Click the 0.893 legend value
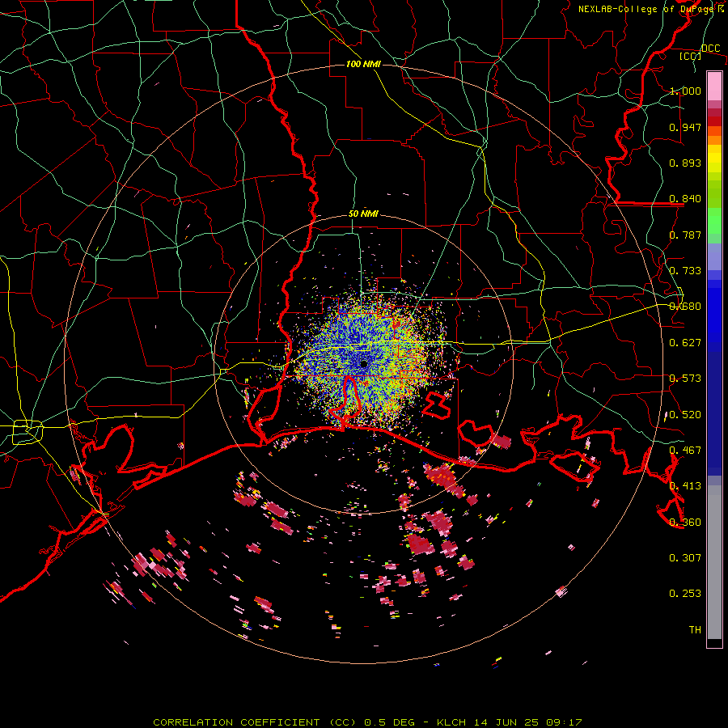The width and height of the screenshot is (728, 728). click(x=685, y=163)
